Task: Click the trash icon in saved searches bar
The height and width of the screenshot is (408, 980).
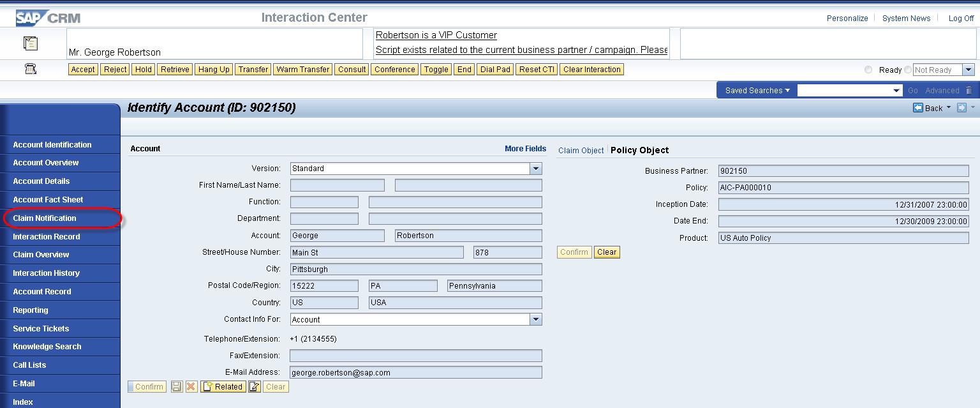Action: pyautogui.click(x=969, y=91)
